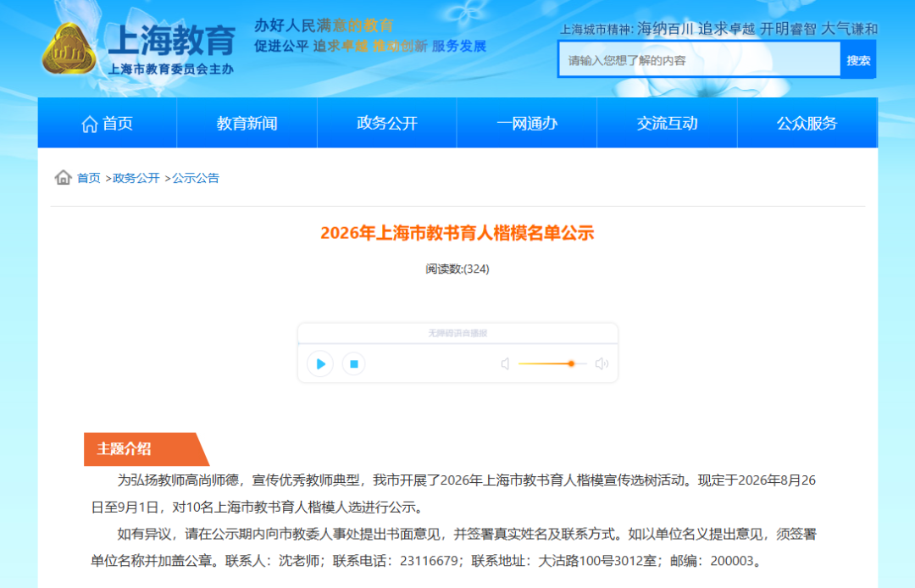The image size is (915, 588).
Task: Open the 教育新闻 navigation menu
Action: (247, 123)
